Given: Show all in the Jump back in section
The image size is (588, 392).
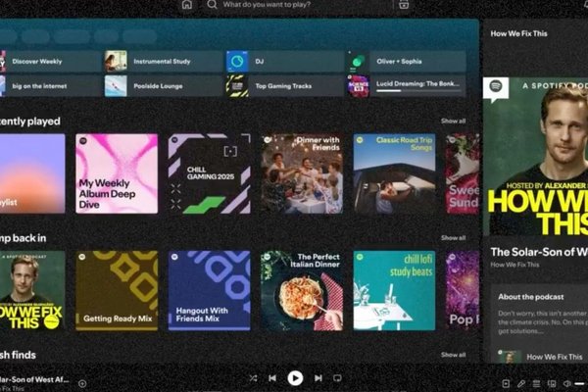Looking at the screenshot, I should [x=453, y=238].
